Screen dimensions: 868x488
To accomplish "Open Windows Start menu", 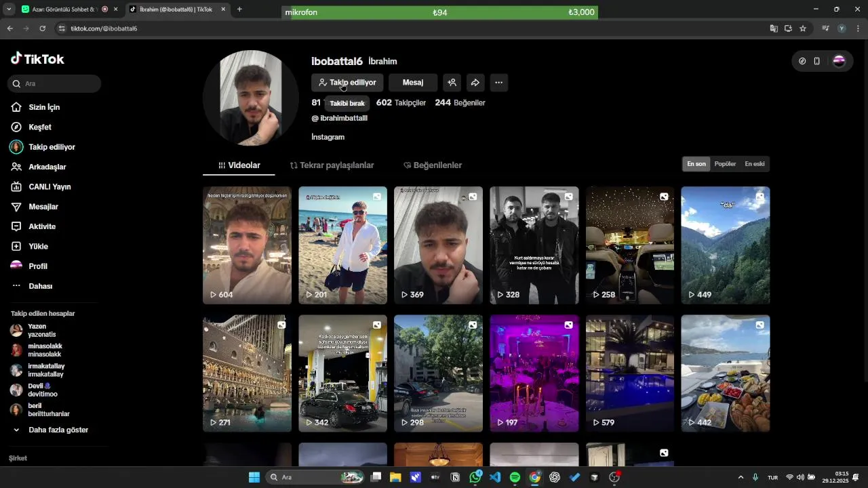I will pyautogui.click(x=254, y=477).
